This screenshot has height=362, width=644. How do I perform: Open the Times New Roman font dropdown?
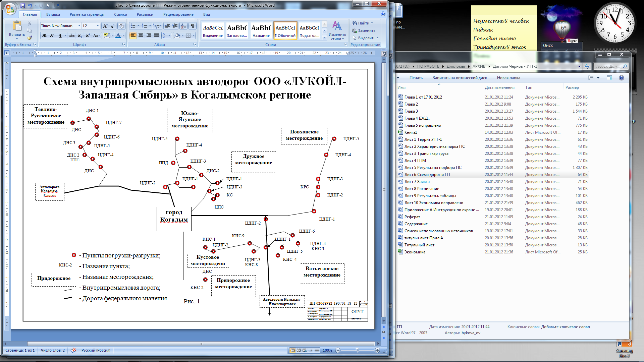79,26
